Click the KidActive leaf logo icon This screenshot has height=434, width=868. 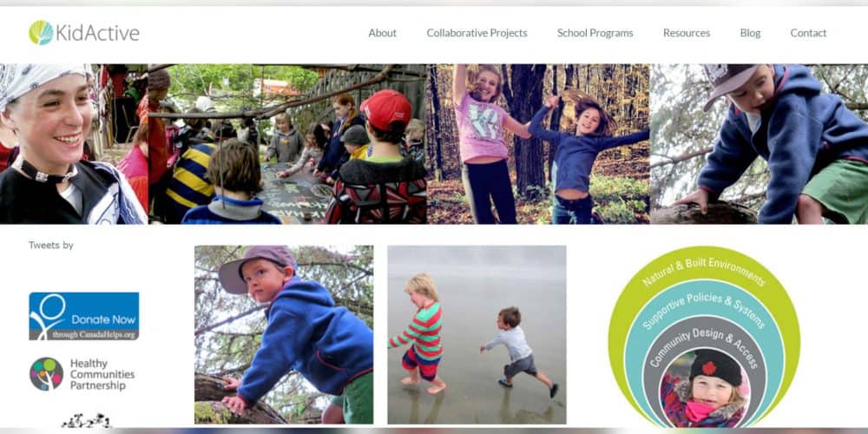[x=41, y=33]
